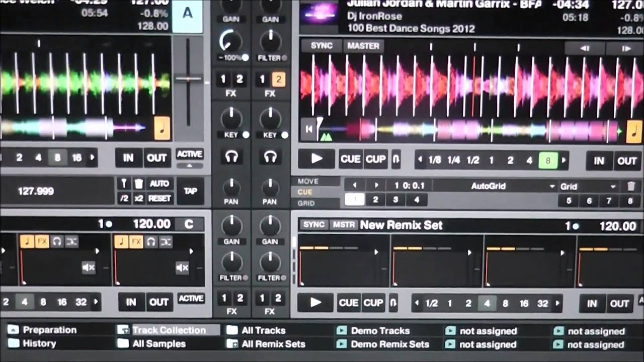Show larger loop sizes after 32 on New Remix Set deck
Screen dimensions: 644x362
coord(557,303)
